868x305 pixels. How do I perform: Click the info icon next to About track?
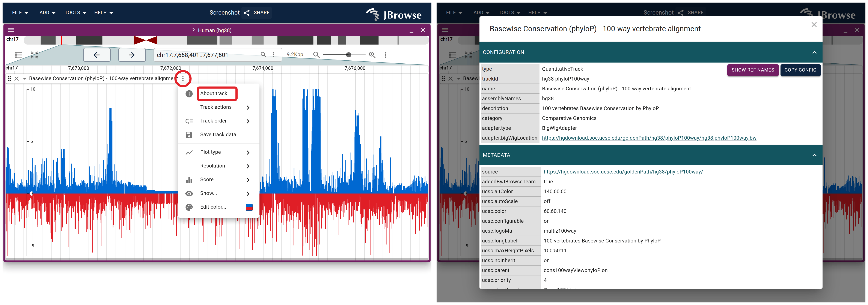189,94
